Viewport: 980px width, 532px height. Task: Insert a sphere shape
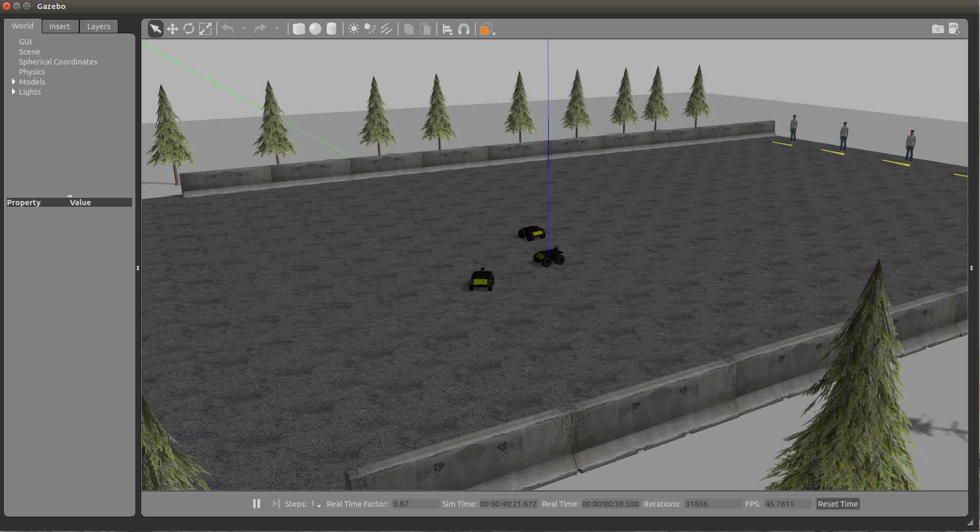[315, 29]
